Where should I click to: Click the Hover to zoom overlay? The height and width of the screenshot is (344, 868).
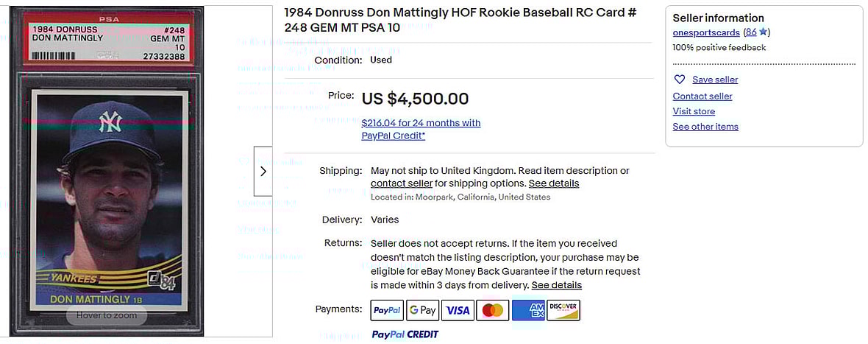pyautogui.click(x=105, y=315)
